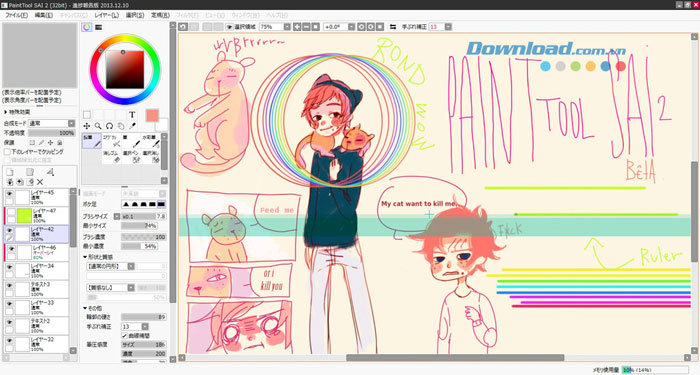Open the レイヤー (Layer) menu
Image resolution: width=700 pixels, height=375 pixels.
tap(107, 15)
